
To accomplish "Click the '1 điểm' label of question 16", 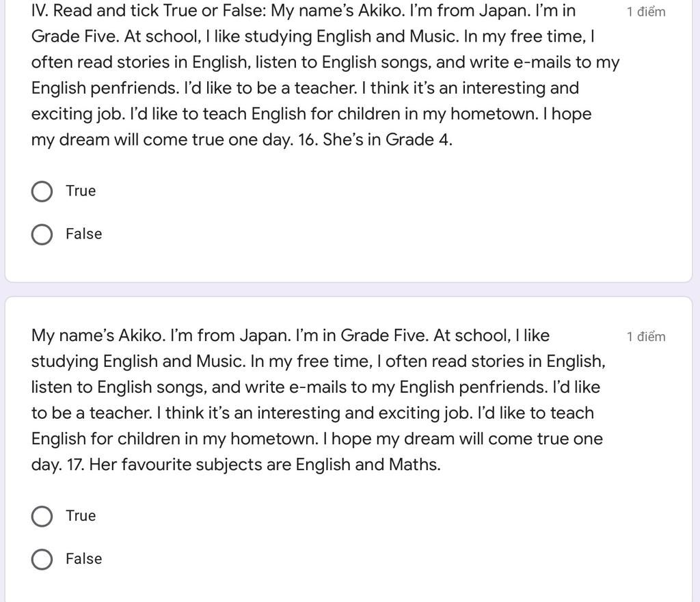I will click(646, 12).
